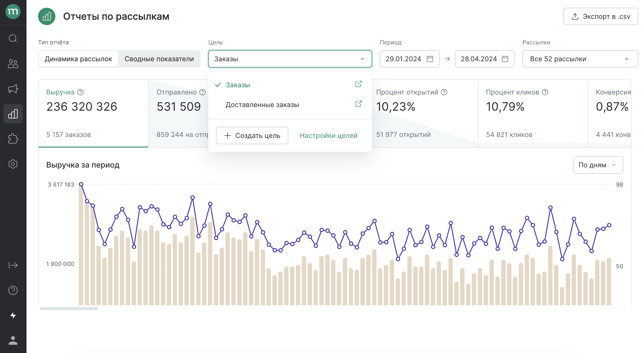Image resolution: width=644 pixels, height=353 pixels.
Task: Click 'Выручка за период' chart title
Action: point(83,165)
